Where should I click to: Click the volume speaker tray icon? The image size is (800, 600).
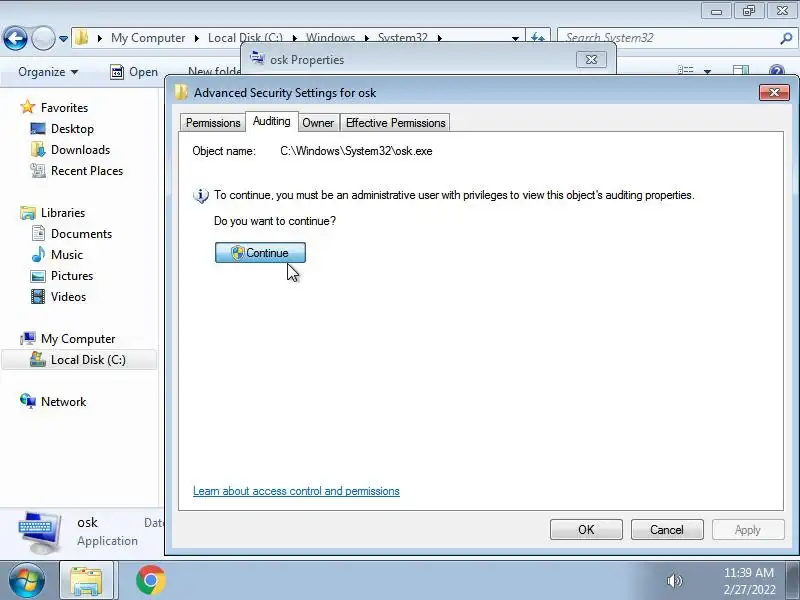coord(674,581)
